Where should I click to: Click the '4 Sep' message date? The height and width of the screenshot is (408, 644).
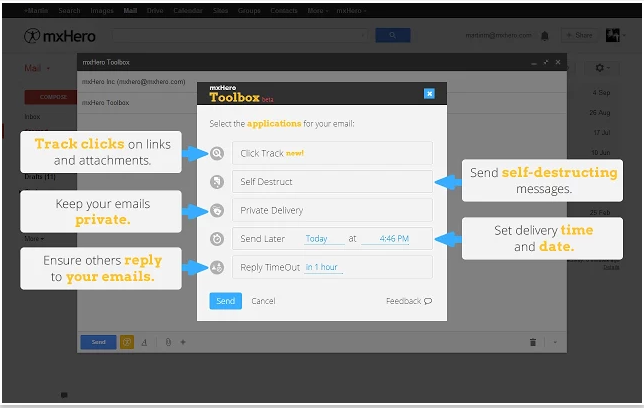(601, 93)
